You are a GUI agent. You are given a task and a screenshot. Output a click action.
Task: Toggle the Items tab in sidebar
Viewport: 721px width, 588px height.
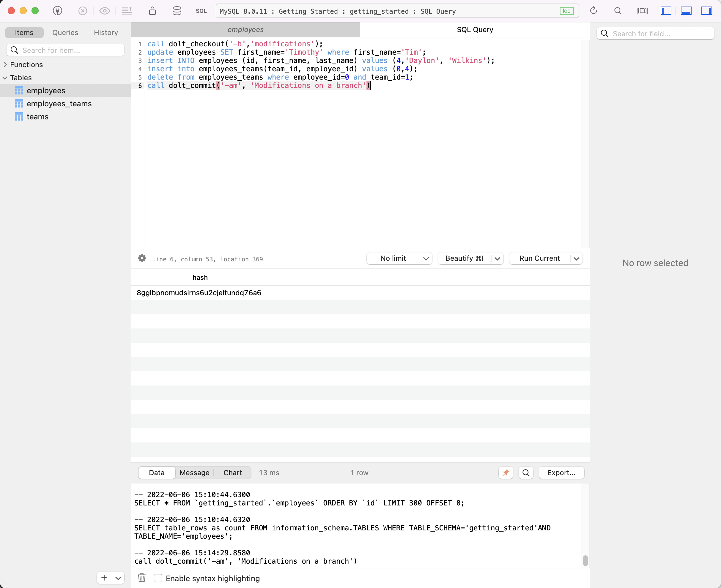(23, 32)
